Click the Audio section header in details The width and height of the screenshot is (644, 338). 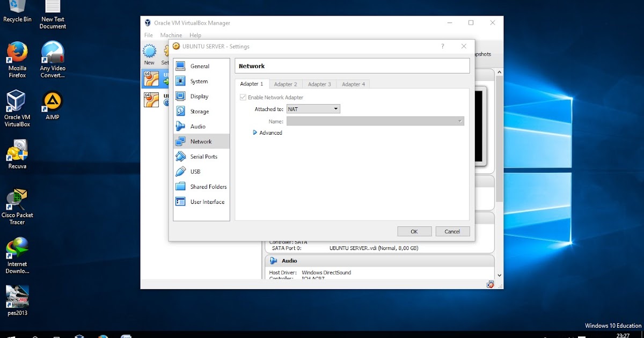(x=379, y=261)
